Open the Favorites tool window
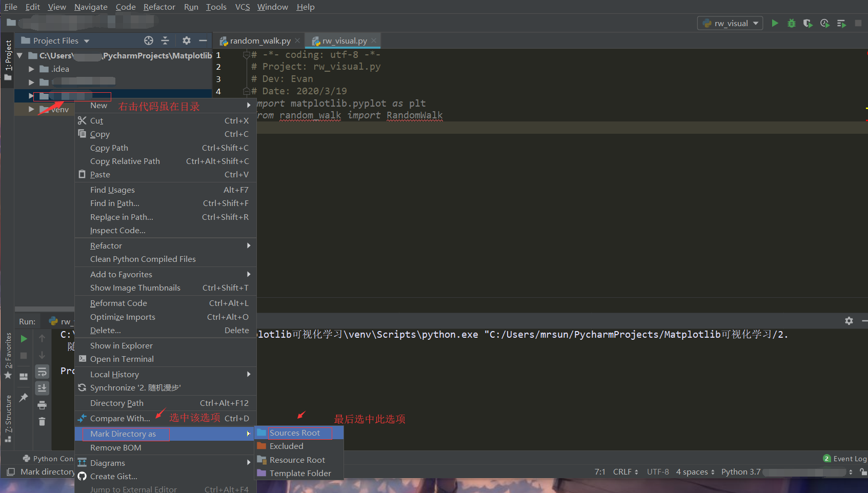 (8, 356)
